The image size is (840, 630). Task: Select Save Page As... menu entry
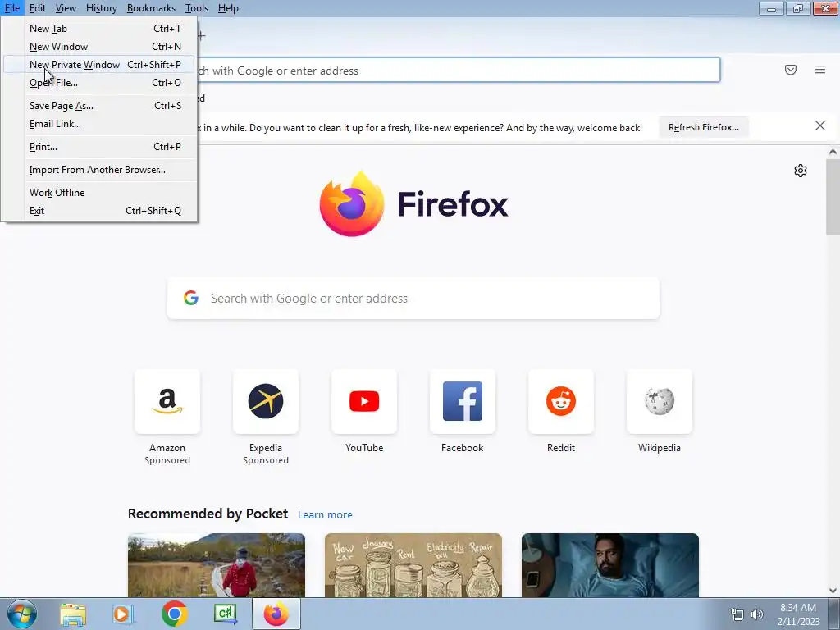click(x=99, y=106)
